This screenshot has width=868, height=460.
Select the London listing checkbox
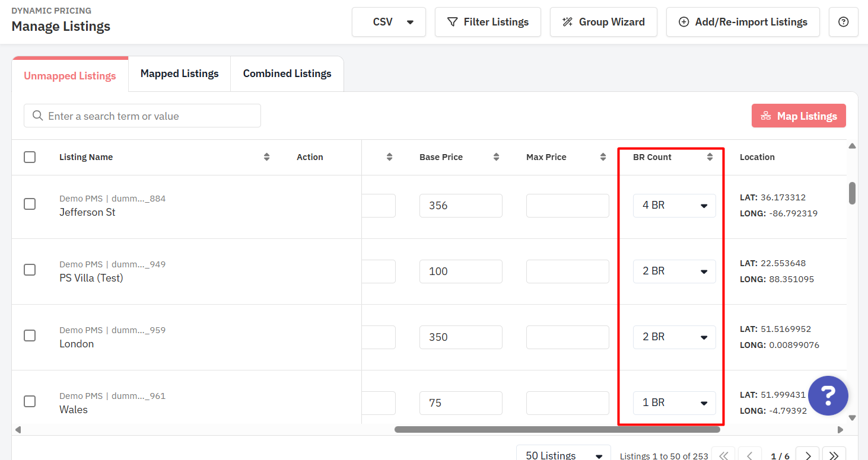(30, 336)
